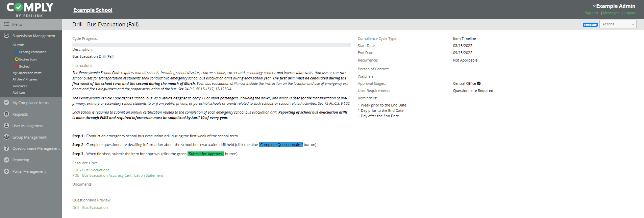Expand the Example Admin user chevron

(x=594, y=6)
